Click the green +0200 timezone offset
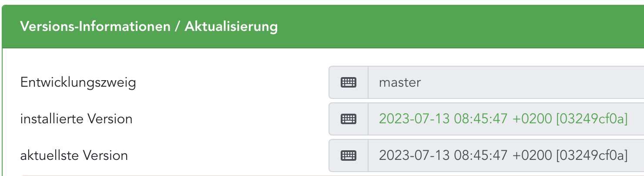The width and height of the screenshot is (644, 176). pos(532,119)
